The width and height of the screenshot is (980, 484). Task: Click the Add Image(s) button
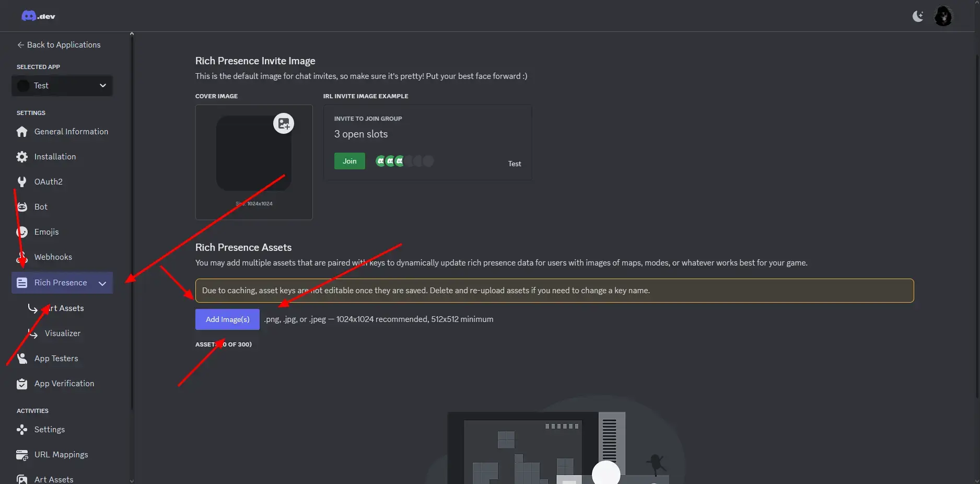coord(227,319)
